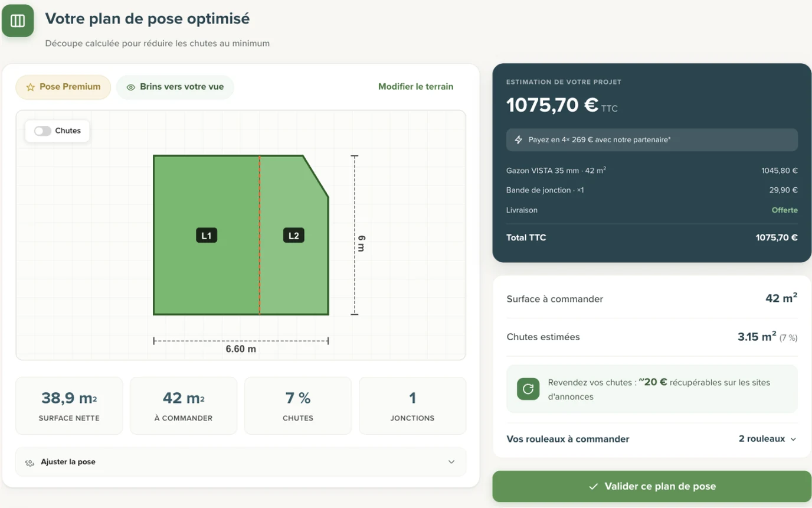Click the Estimation de votre projet heading

564,82
